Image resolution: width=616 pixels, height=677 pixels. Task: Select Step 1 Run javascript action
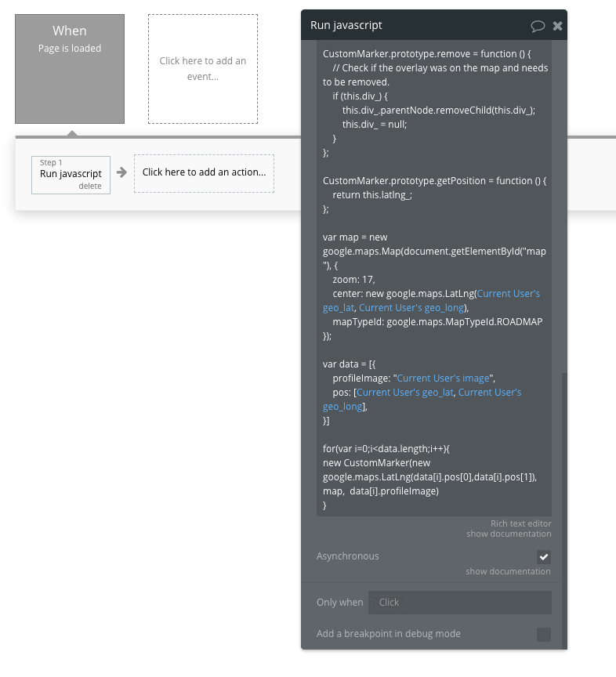point(71,175)
